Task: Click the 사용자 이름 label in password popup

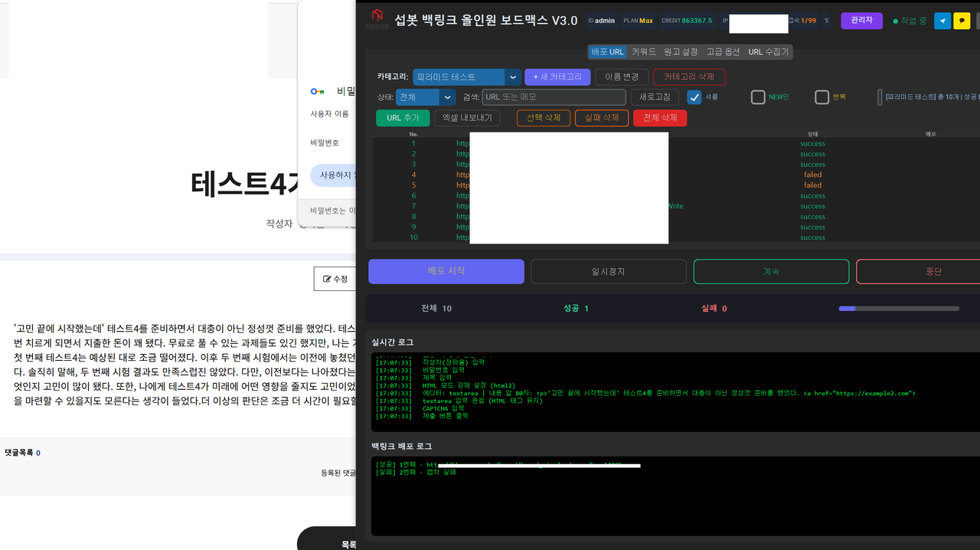Action: tap(329, 114)
